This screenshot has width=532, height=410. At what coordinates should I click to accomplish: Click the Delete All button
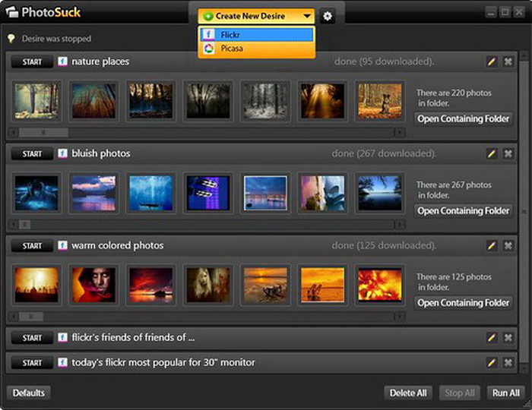(408, 393)
